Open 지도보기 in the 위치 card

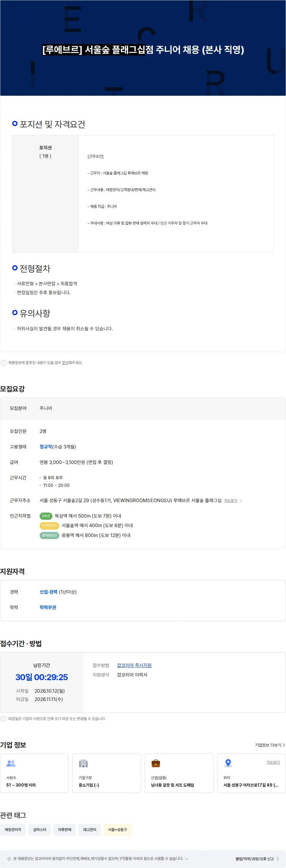(x=273, y=762)
